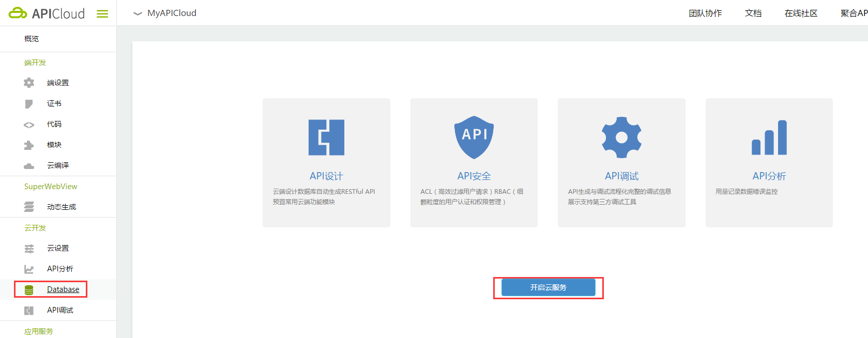Click the API分析 line chart sidebar icon
This screenshot has height=338, width=868.
29,269
